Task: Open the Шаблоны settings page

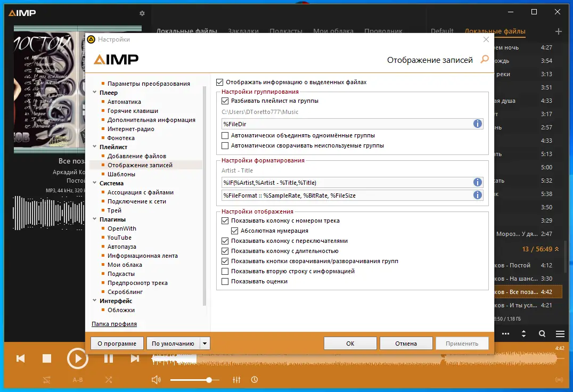Action: point(121,174)
